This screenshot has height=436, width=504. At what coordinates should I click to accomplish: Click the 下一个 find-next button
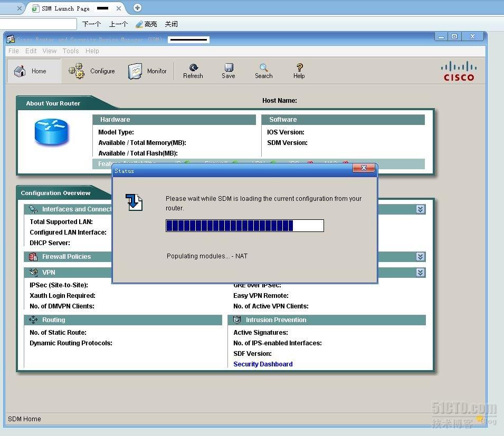pos(92,24)
